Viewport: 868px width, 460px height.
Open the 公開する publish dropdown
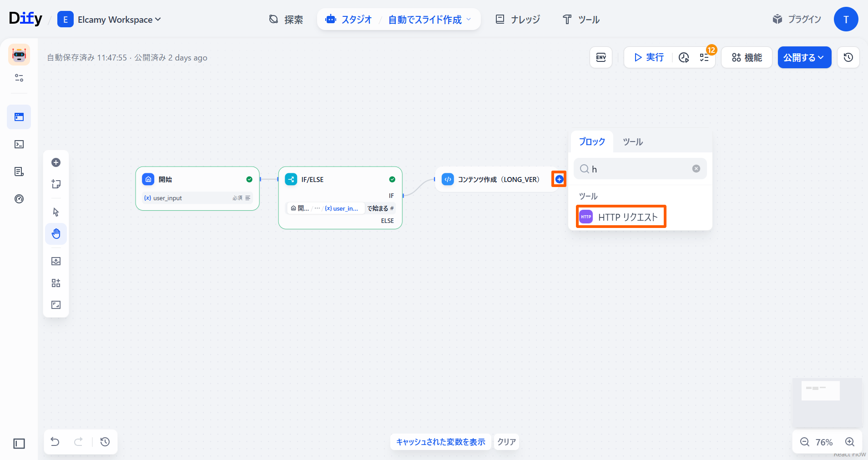pos(804,57)
